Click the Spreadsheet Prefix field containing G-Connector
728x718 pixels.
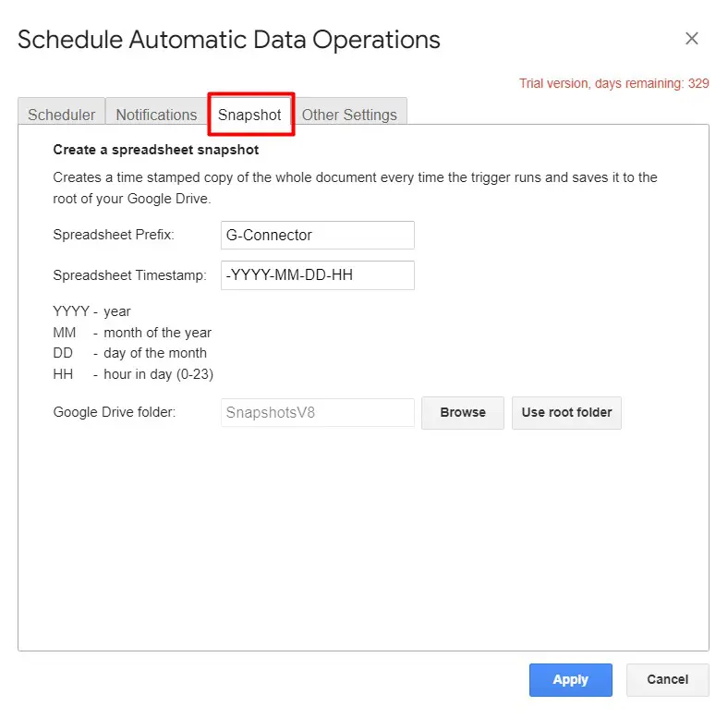point(317,235)
